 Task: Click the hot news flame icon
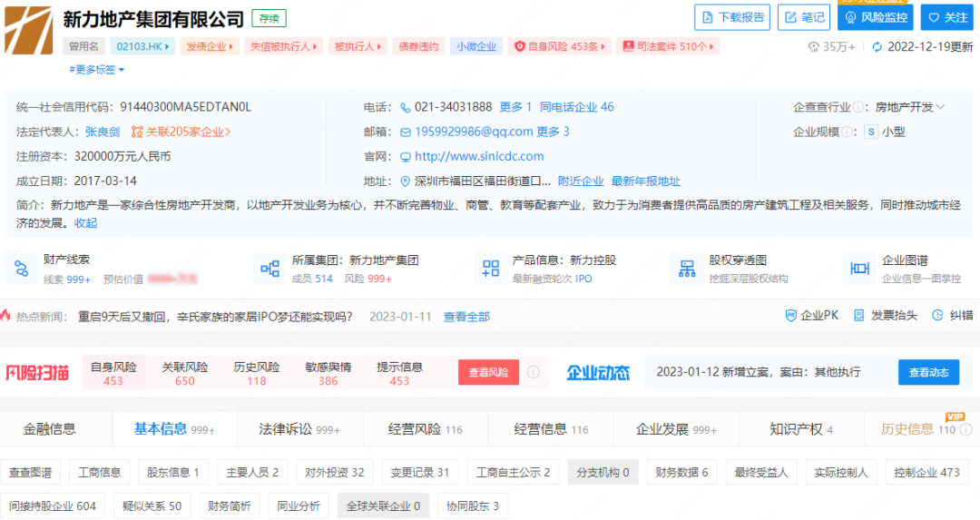coord(5,315)
